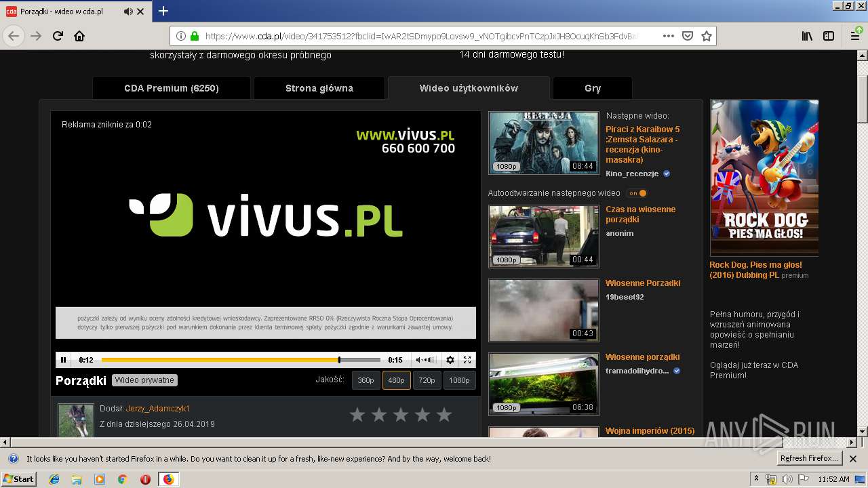Go back with the browser back arrow
This screenshot has width=868, height=488.
tap(14, 36)
